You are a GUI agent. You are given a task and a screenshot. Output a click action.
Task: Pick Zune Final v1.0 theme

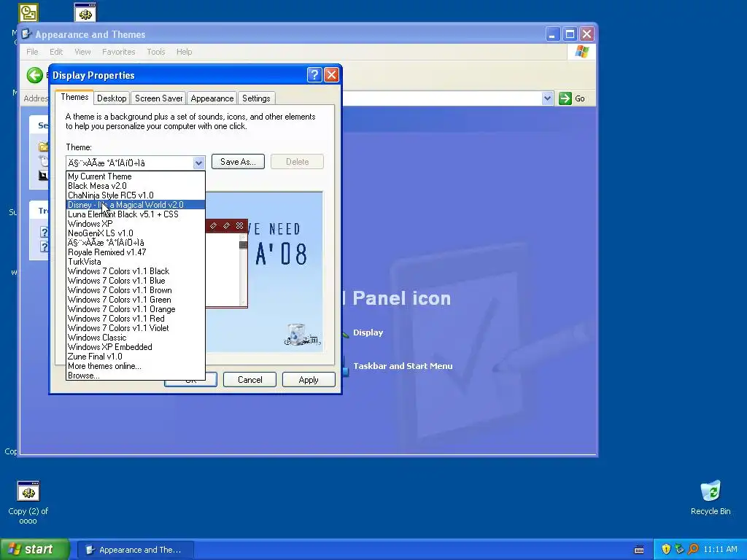135,357
